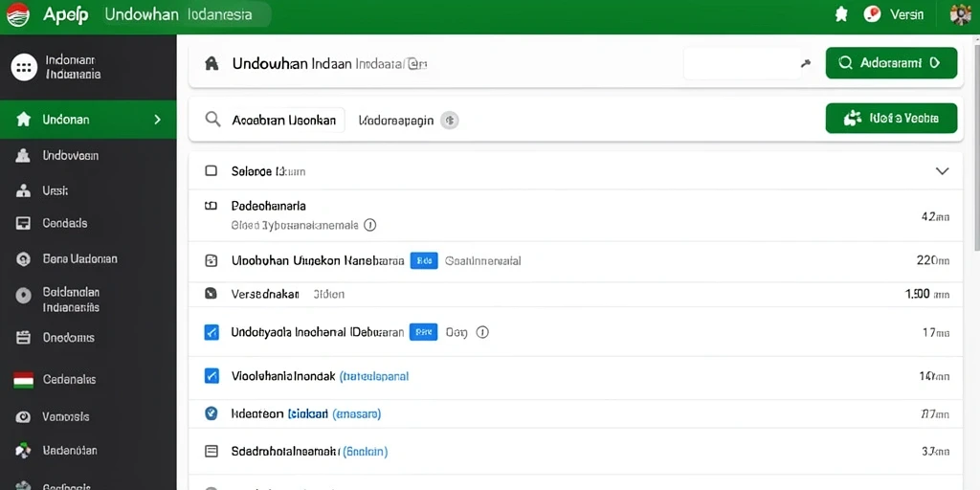The height and width of the screenshot is (490, 980).
Task: Click the home icon beside Undowhan Indaan
Action: [x=212, y=63]
